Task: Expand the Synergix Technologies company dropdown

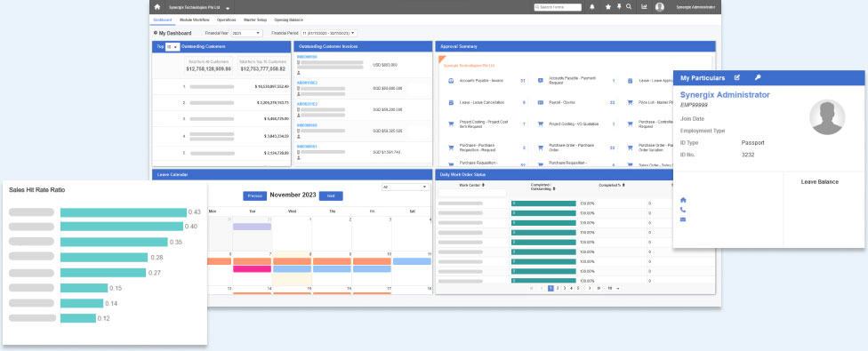Action: 228,8
